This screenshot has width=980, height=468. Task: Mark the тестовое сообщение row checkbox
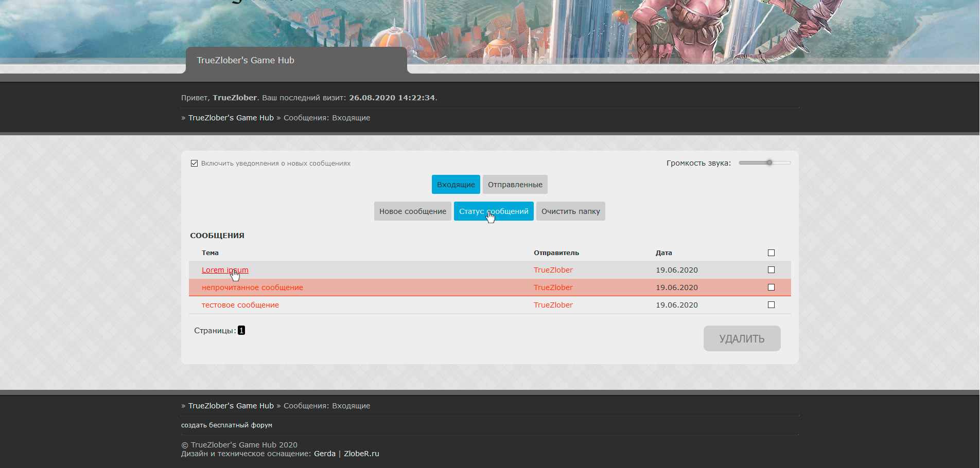pos(771,305)
